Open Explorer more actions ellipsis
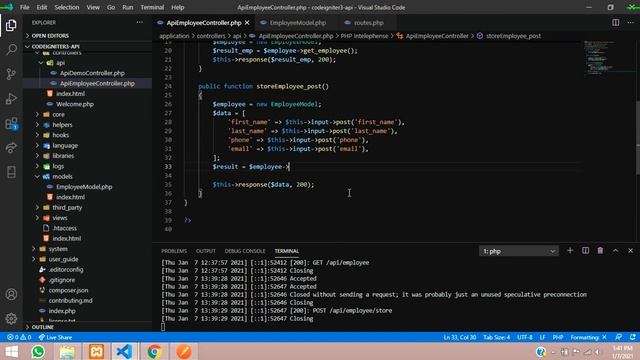Viewport: 640px width, 360px height. tap(140, 22)
